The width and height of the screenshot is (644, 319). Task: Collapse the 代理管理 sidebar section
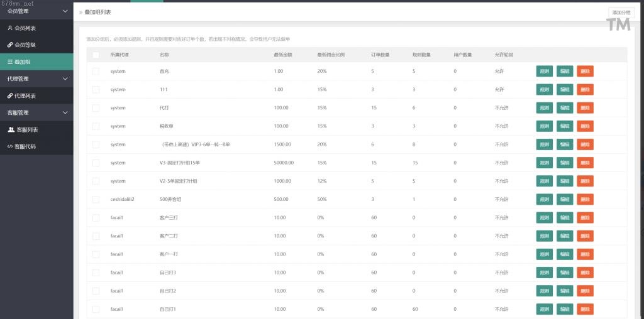65,79
